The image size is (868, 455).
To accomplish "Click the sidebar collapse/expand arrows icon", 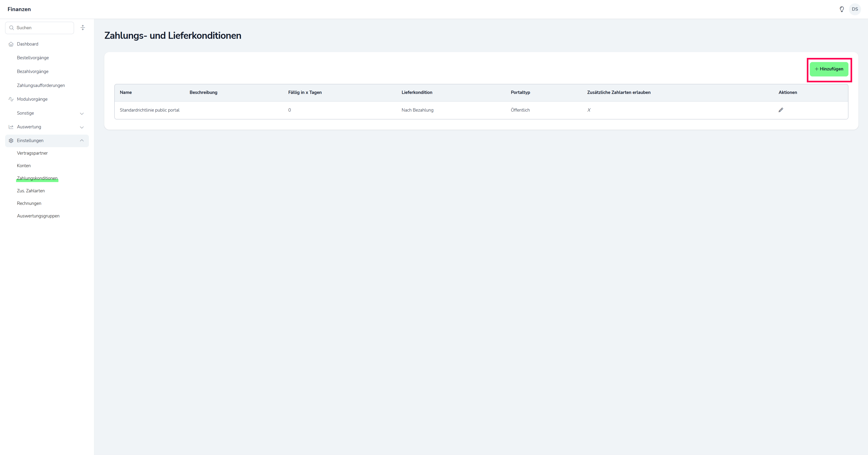I will (x=83, y=28).
